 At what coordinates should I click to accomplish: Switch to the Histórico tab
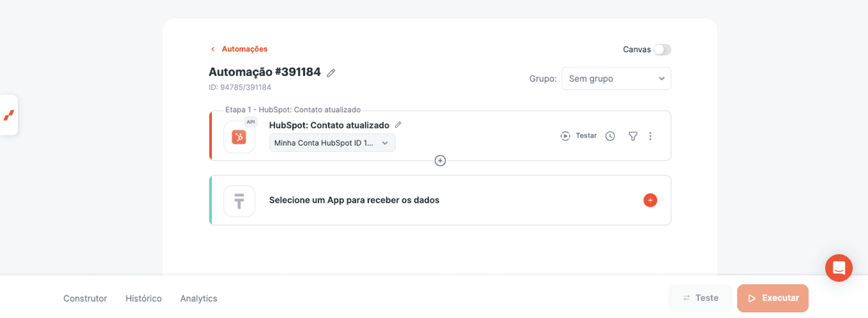[144, 298]
